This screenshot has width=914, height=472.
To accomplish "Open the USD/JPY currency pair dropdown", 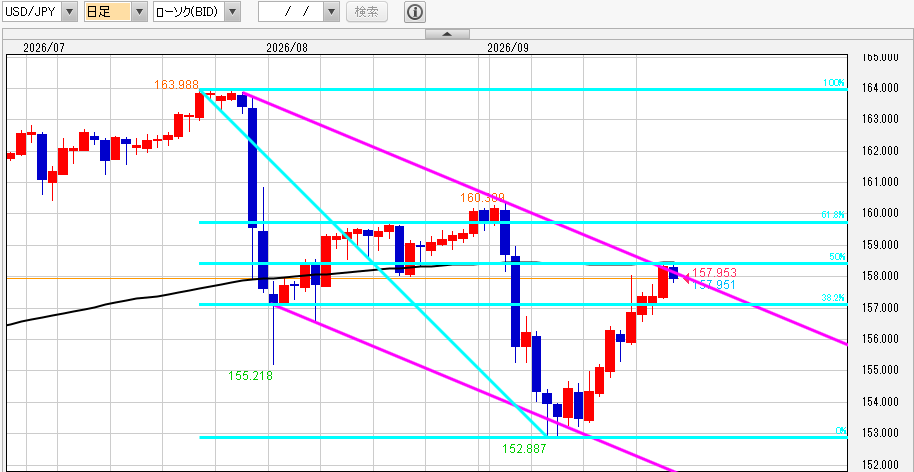I will pyautogui.click(x=69, y=12).
